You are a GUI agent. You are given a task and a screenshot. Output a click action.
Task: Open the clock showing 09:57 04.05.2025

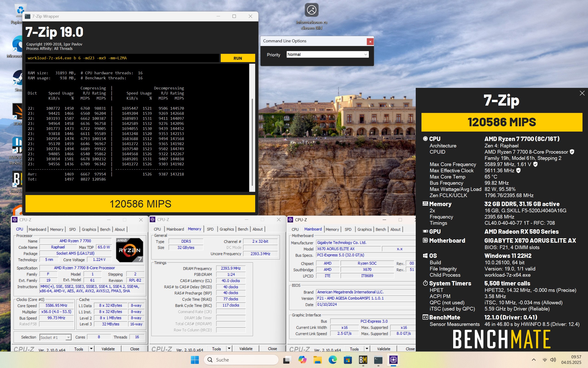pos(571,360)
